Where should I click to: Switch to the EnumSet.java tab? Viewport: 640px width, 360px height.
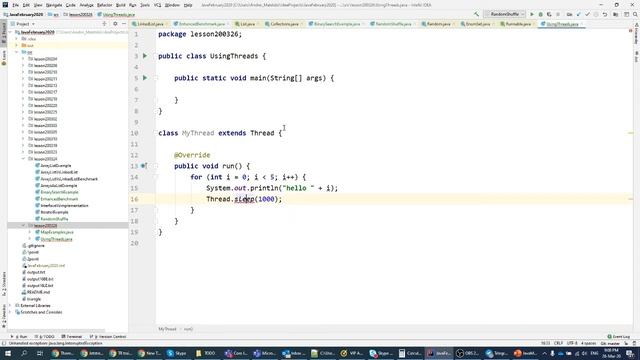[477, 24]
